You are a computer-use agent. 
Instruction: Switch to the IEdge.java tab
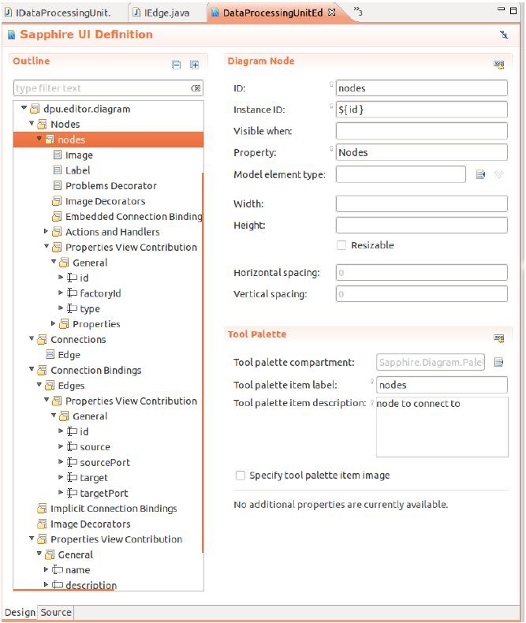161,13
